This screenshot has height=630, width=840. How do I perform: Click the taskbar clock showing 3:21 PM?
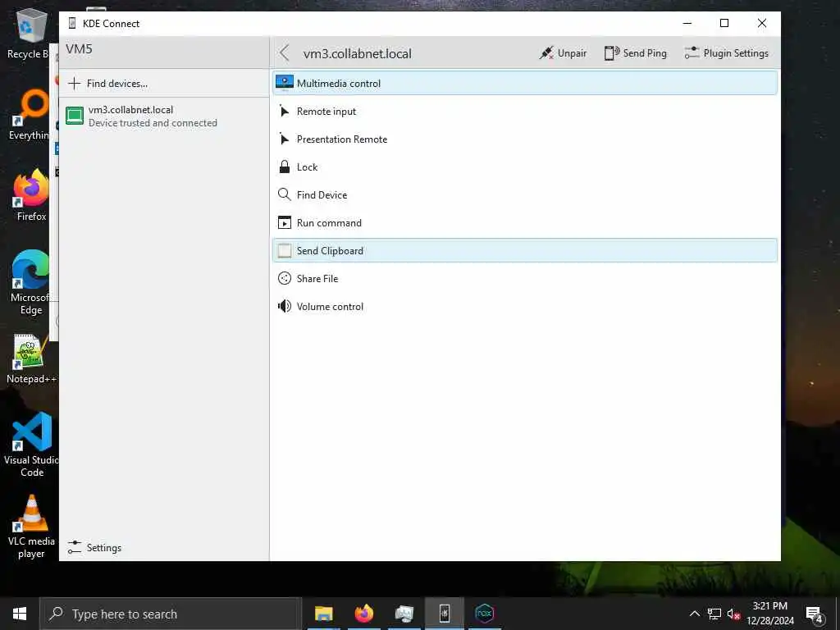point(769,614)
